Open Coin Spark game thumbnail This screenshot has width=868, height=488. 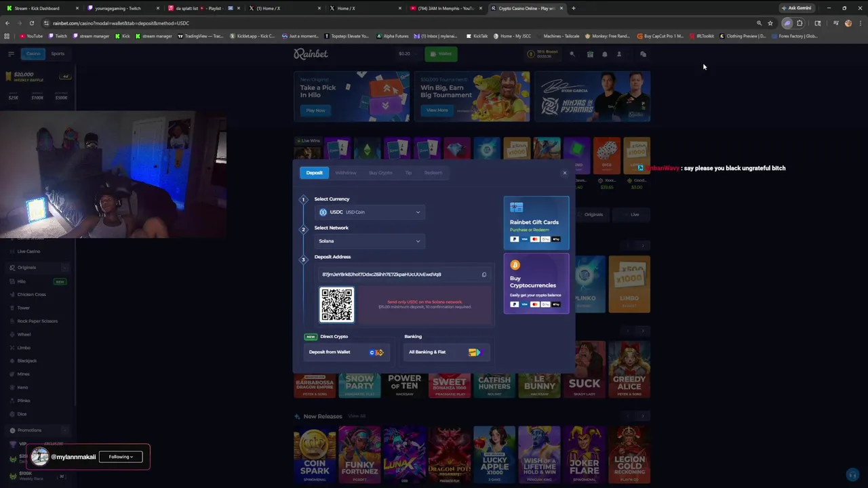click(314, 454)
